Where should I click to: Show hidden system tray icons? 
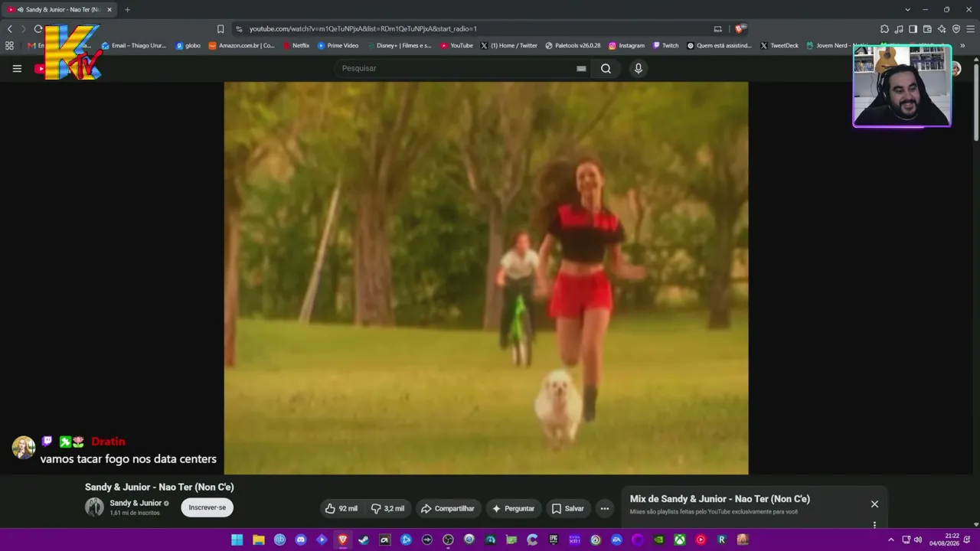(x=890, y=540)
